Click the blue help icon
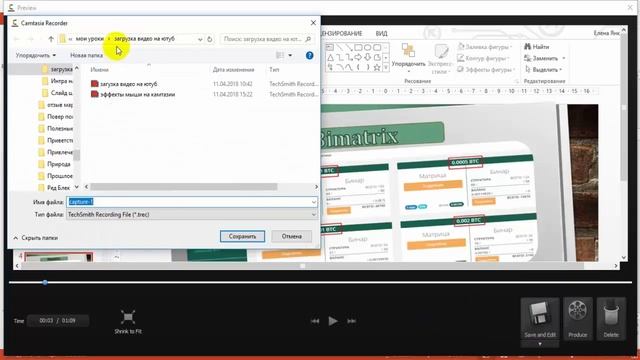The width and height of the screenshot is (640, 360). click(309, 55)
